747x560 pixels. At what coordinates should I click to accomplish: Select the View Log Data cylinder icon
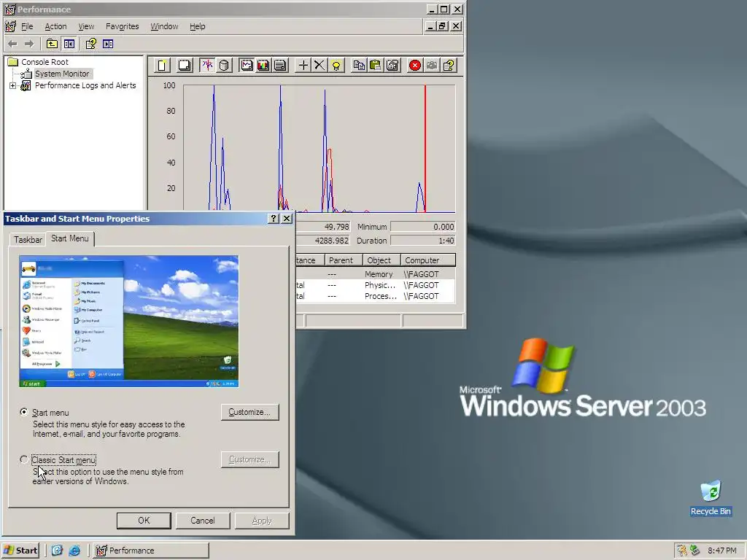224,65
